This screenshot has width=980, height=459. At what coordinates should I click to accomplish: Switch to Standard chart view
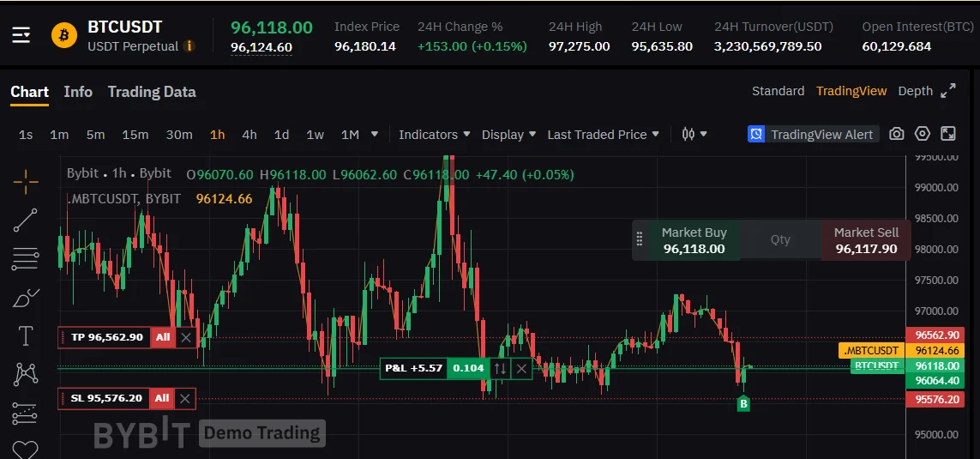[x=779, y=91]
